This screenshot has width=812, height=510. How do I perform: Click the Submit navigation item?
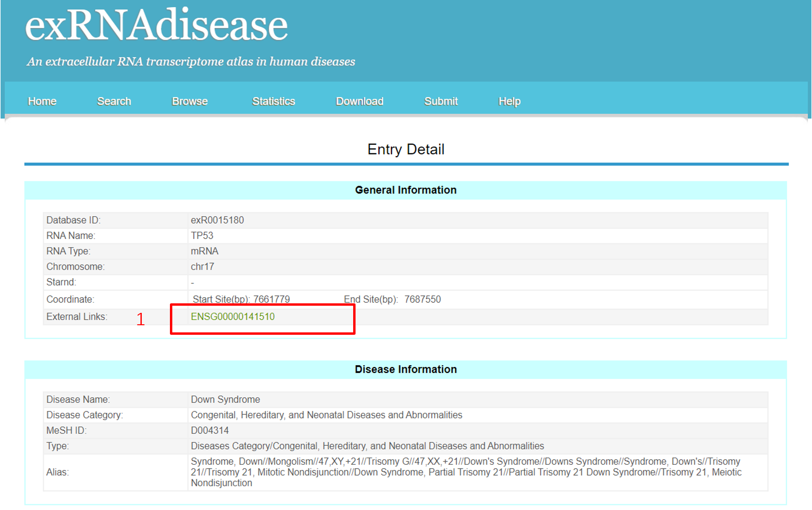tap(441, 101)
